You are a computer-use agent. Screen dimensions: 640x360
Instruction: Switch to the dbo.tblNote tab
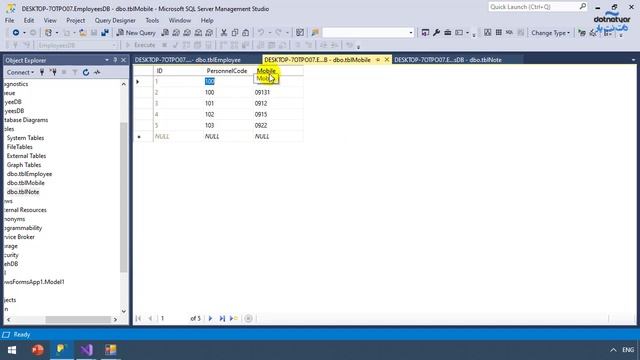457,60
